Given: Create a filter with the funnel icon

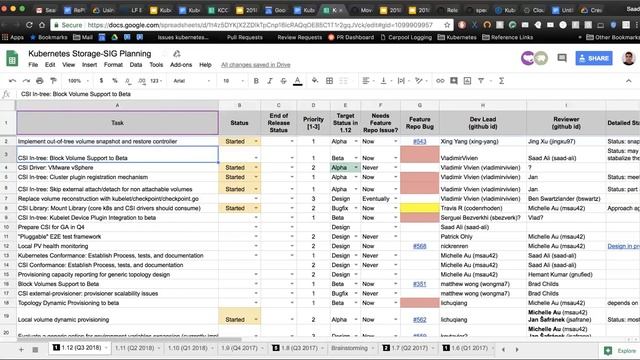Looking at the screenshot, I should coord(481,81).
